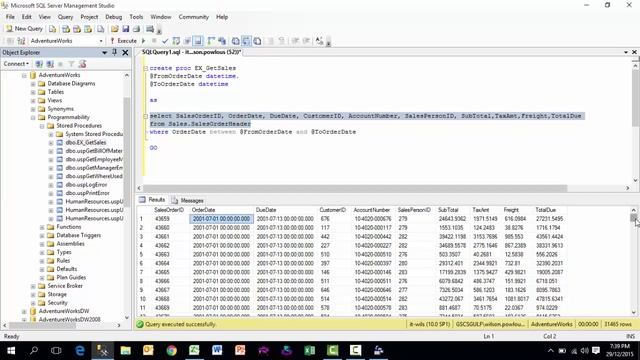Click the SalesOrderID column header

(x=169, y=210)
